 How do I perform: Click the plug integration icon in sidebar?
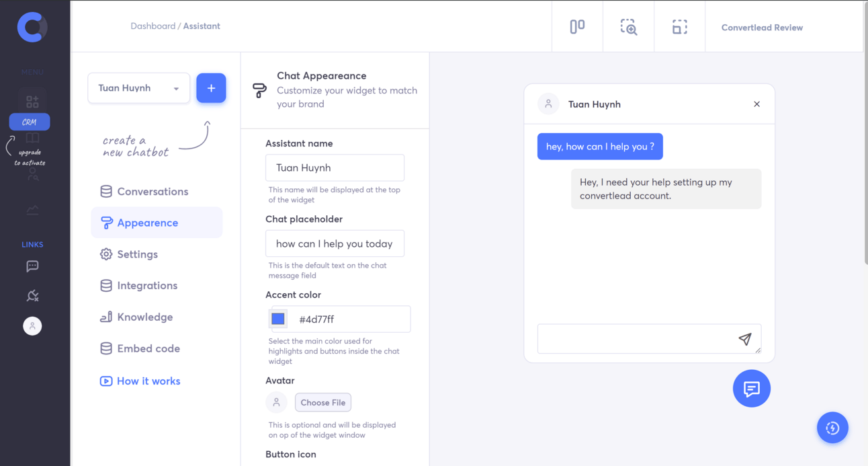coord(32,296)
